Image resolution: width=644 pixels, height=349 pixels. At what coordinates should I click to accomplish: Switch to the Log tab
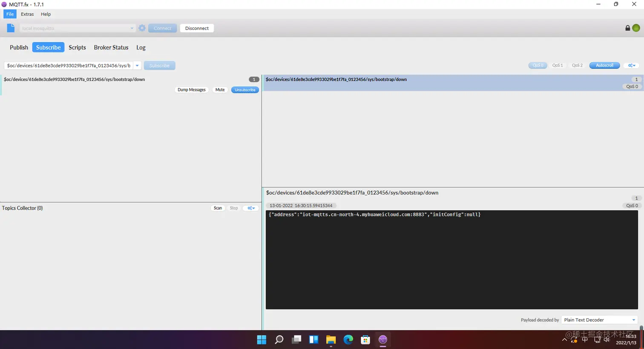tap(141, 47)
